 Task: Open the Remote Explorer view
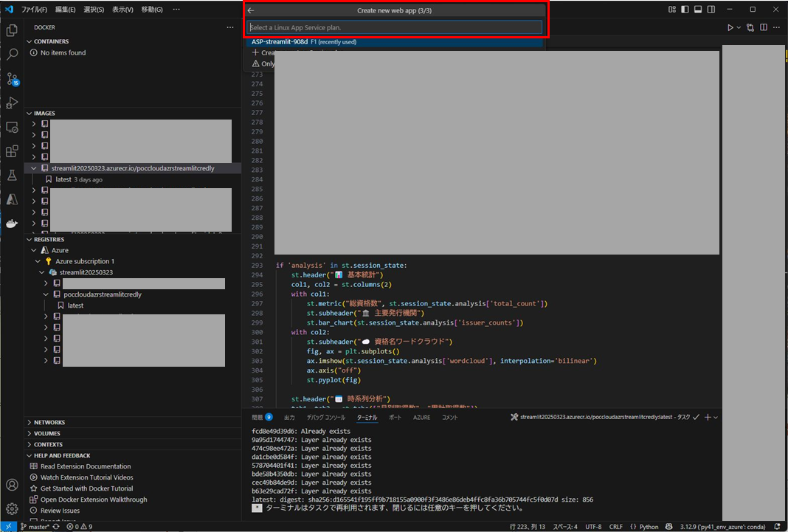(x=12, y=127)
